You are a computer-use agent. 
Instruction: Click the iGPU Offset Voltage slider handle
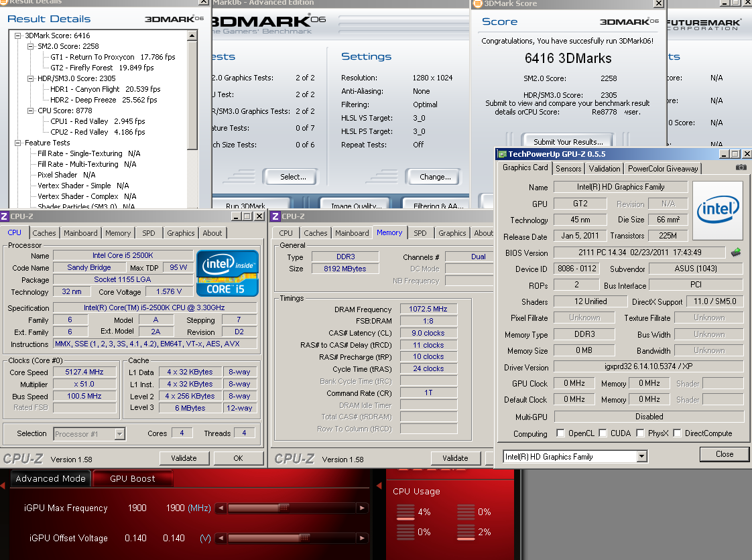tap(304, 538)
